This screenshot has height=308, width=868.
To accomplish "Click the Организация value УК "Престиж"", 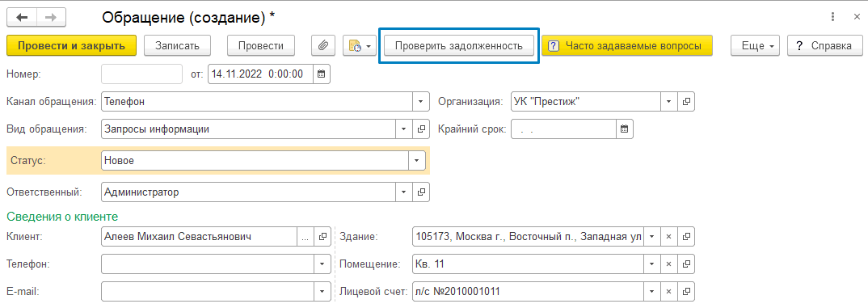I will point(547,102).
